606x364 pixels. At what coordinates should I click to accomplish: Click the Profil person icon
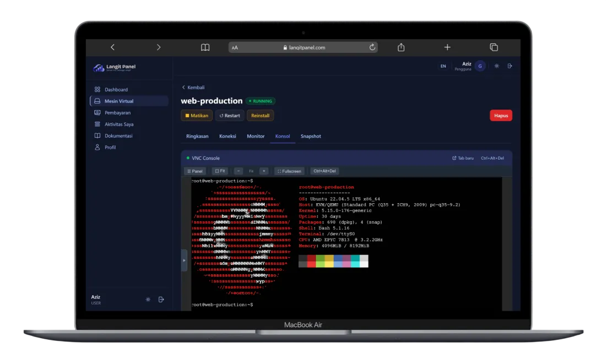pyautogui.click(x=98, y=147)
